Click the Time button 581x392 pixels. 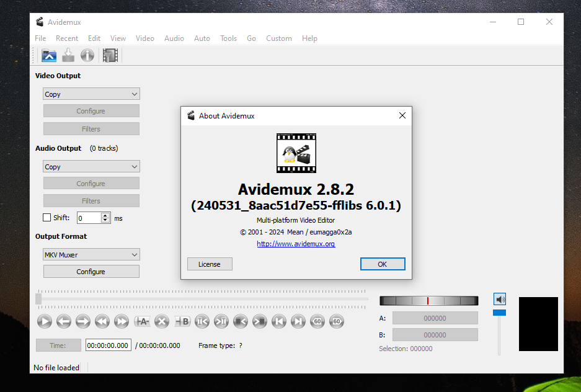(x=58, y=345)
